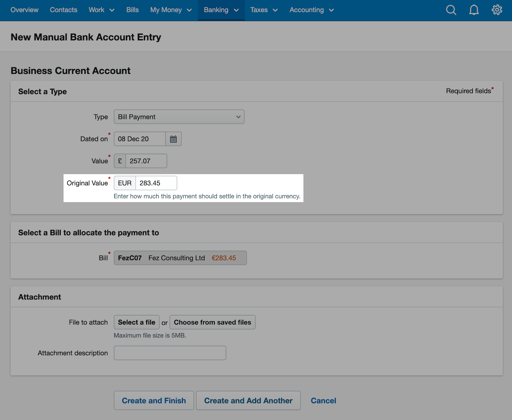Open the Bills section
Viewport: 512px width, 420px height.
coord(133,10)
